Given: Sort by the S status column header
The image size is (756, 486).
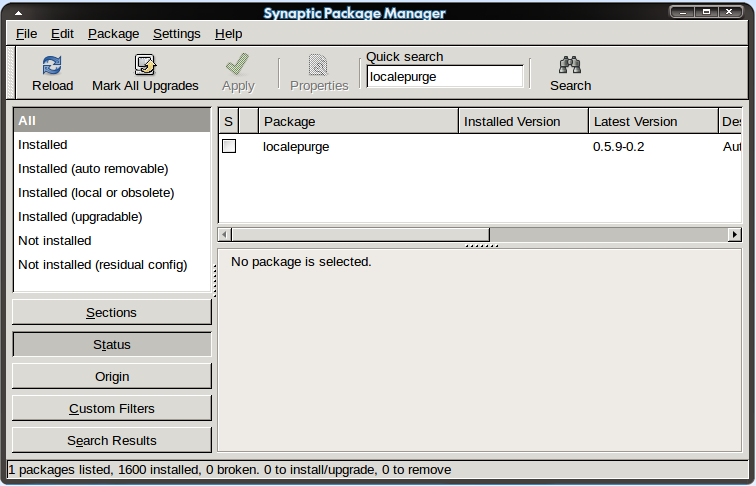Looking at the screenshot, I should 229,121.
